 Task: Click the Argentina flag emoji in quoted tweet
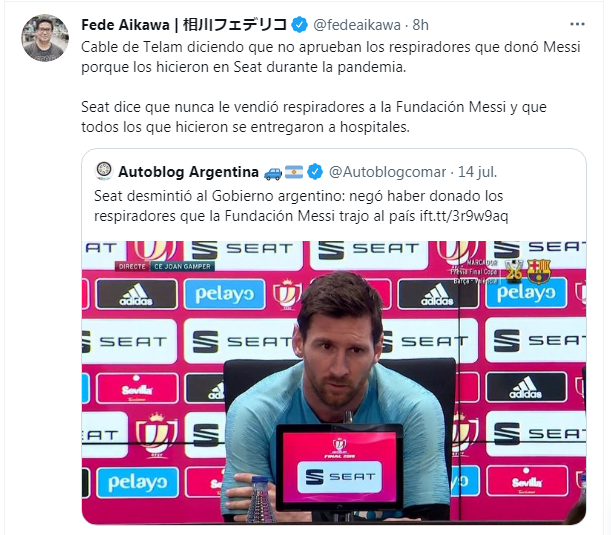294,172
